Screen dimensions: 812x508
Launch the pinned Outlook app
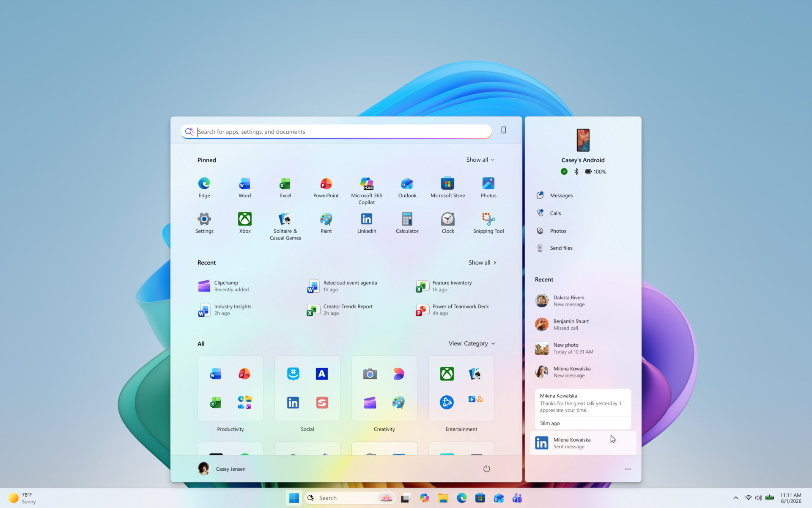[x=407, y=188]
